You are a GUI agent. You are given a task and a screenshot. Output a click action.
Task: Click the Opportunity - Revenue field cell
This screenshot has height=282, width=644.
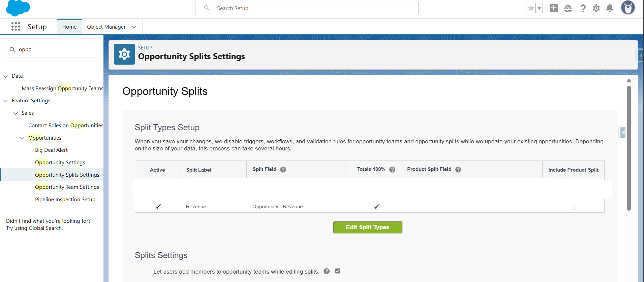coord(277,207)
